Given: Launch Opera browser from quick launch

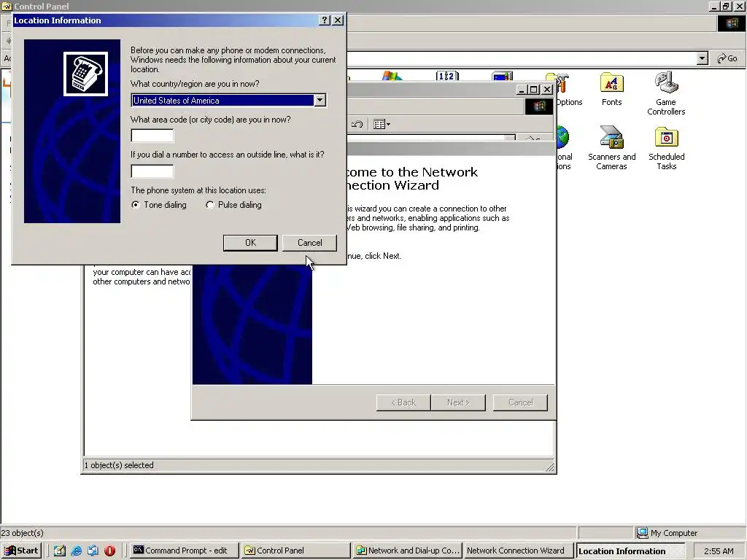Looking at the screenshot, I should point(109,551).
